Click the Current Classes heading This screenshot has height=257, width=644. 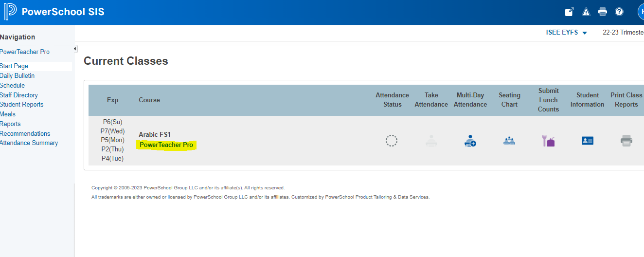coord(126,61)
